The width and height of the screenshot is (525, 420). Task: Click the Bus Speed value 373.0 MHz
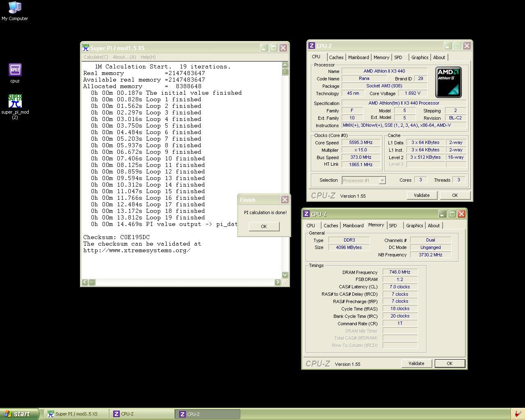pos(361,157)
